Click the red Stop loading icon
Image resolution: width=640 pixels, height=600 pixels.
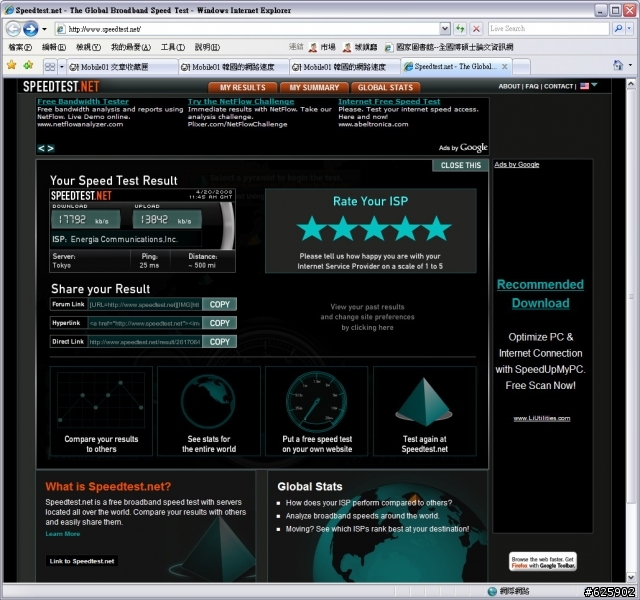[476, 29]
